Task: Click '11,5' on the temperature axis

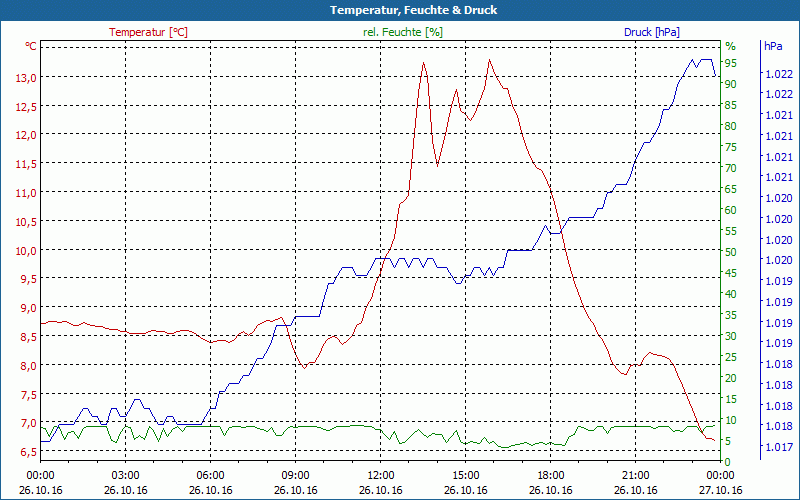Action: pos(26,164)
